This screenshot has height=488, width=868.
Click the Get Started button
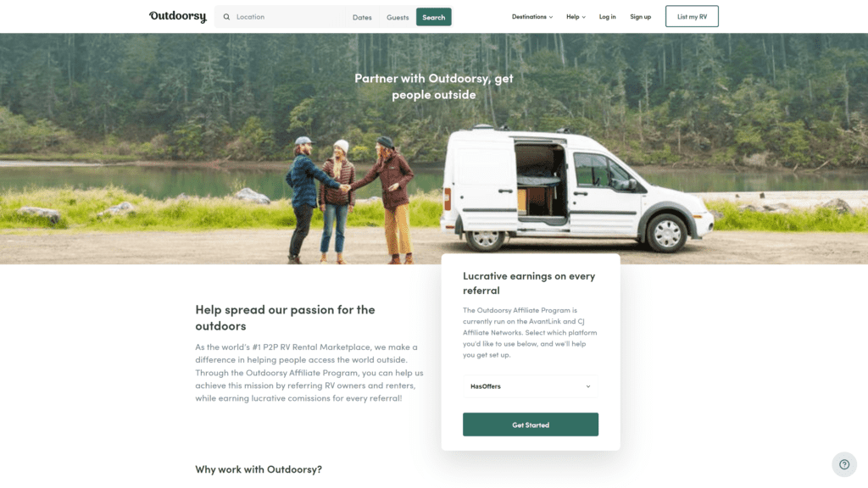click(x=531, y=424)
